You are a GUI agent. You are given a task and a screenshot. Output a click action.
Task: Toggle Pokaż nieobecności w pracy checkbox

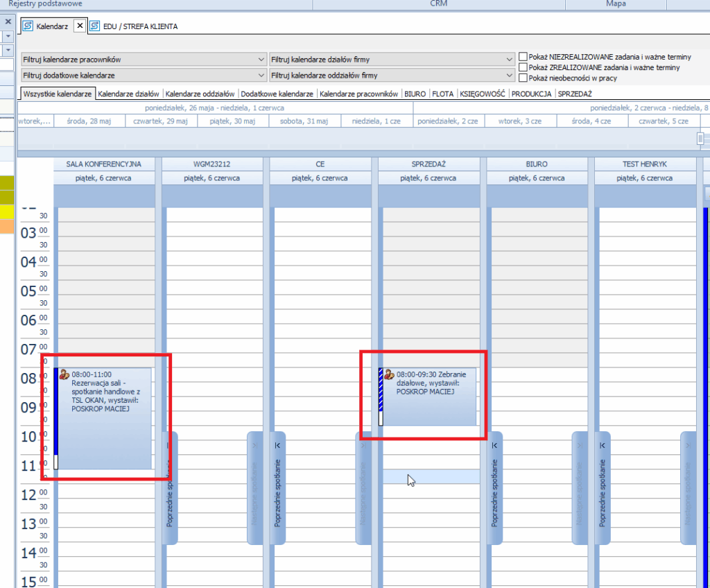pyautogui.click(x=523, y=78)
